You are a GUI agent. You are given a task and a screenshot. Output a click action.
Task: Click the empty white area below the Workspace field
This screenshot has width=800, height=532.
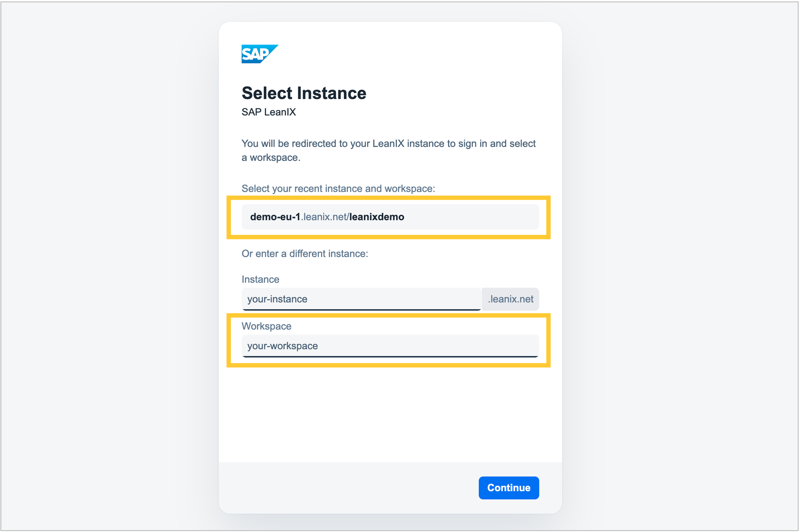coord(390,414)
